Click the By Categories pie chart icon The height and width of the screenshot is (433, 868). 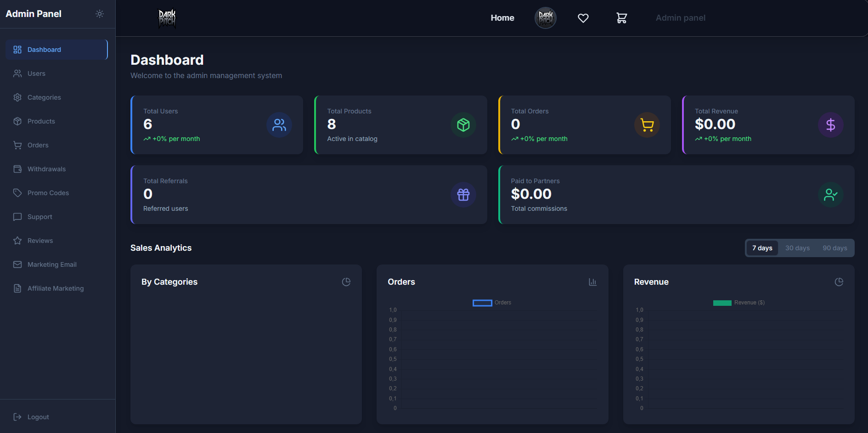click(x=346, y=282)
